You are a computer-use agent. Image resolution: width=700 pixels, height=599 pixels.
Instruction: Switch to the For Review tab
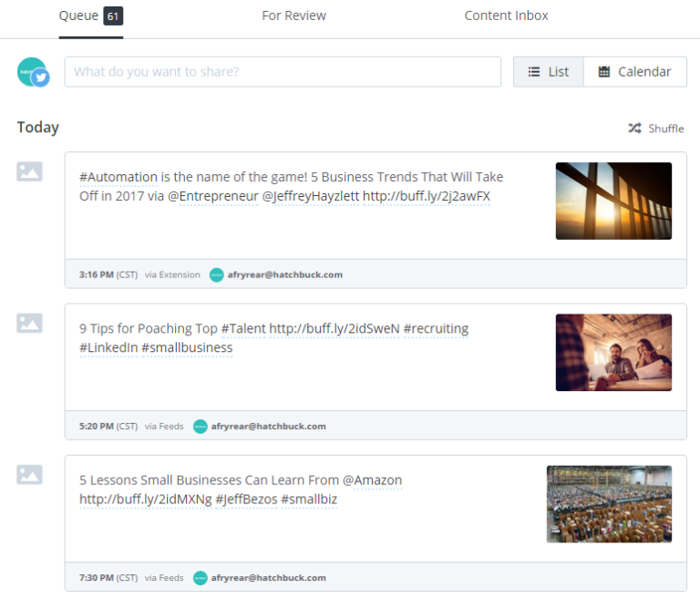[293, 16]
